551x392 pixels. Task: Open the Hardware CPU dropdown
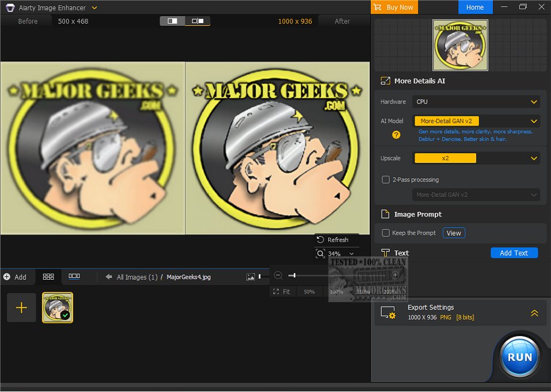(x=476, y=102)
